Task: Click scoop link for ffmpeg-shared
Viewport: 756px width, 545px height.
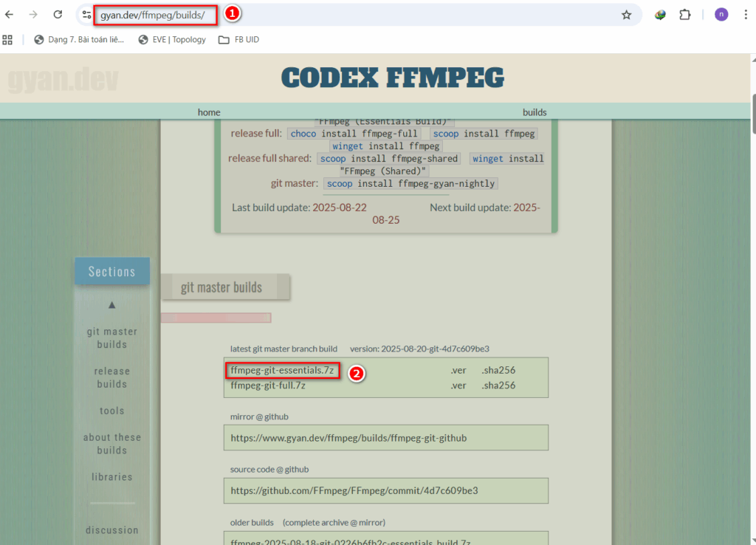Action: click(333, 159)
